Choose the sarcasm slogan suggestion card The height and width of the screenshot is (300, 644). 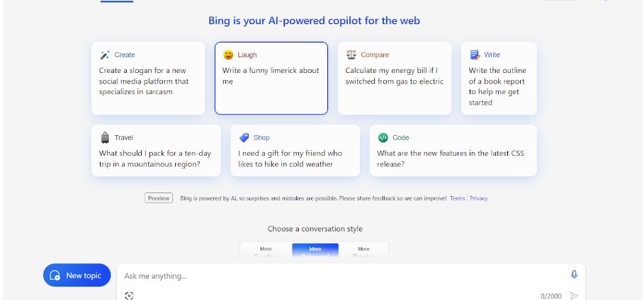(x=147, y=78)
